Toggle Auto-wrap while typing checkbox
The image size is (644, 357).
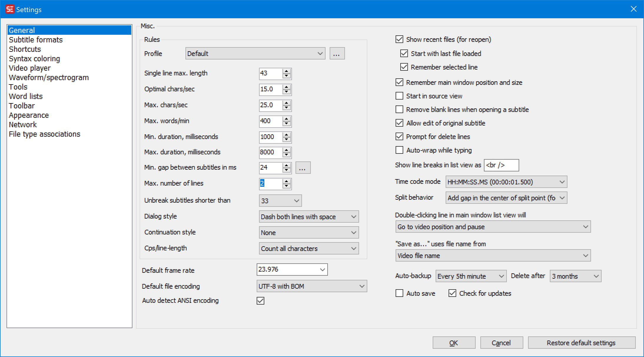(399, 150)
